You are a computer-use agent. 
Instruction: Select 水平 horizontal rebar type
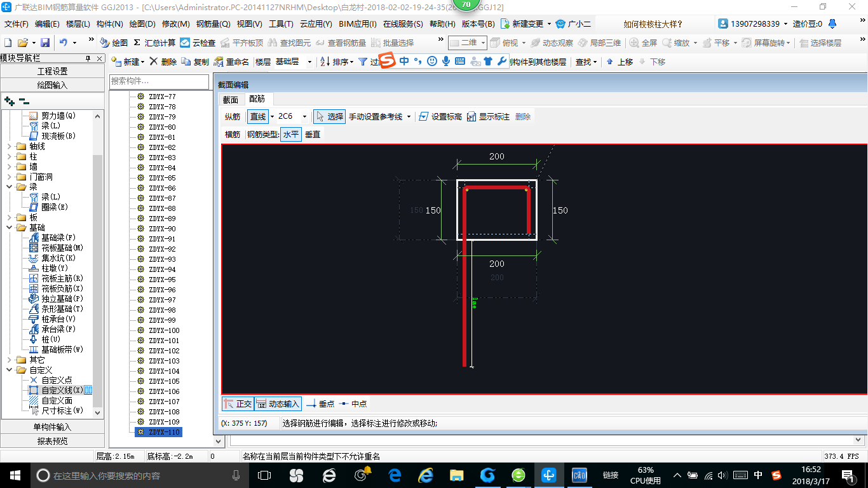(291, 134)
